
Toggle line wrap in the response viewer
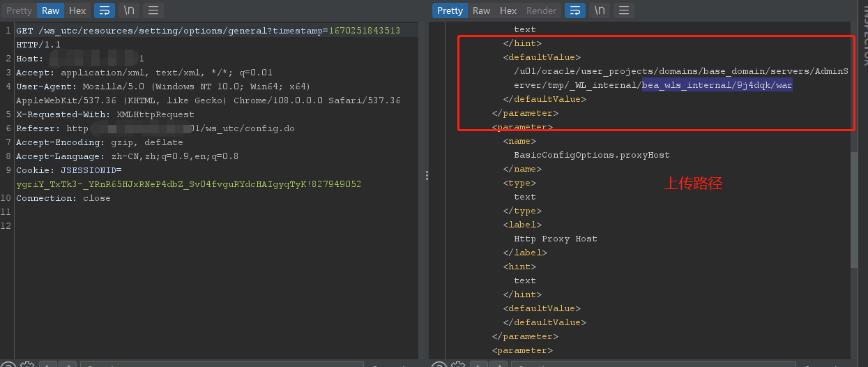[x=574, y=10]
